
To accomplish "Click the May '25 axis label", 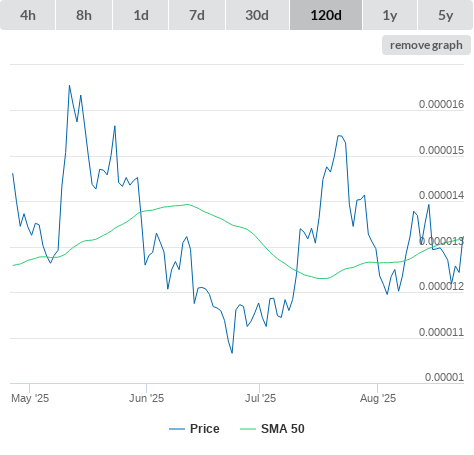I will pyautogui.click(x=30, y=398).
